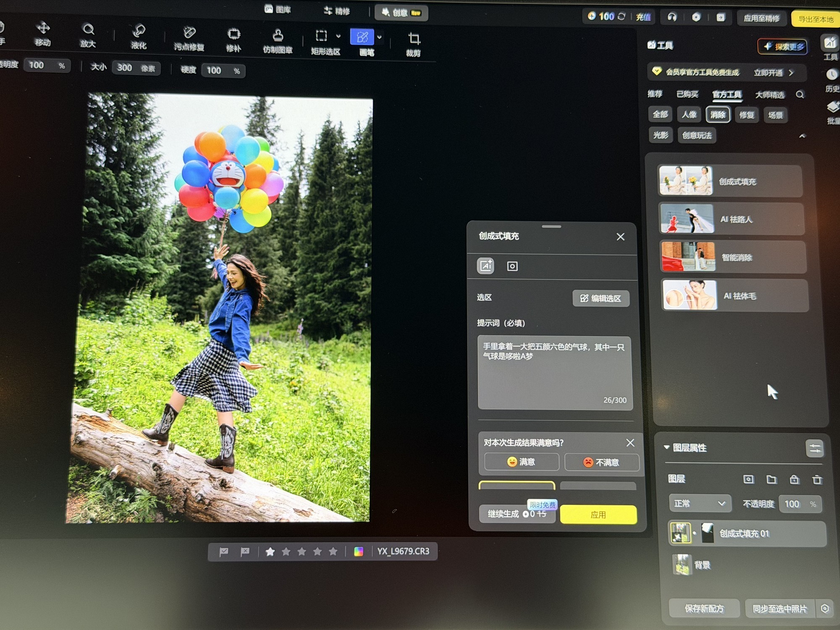
Task: Switch to the 精修 retouch tab
Action: coord(337,11)
